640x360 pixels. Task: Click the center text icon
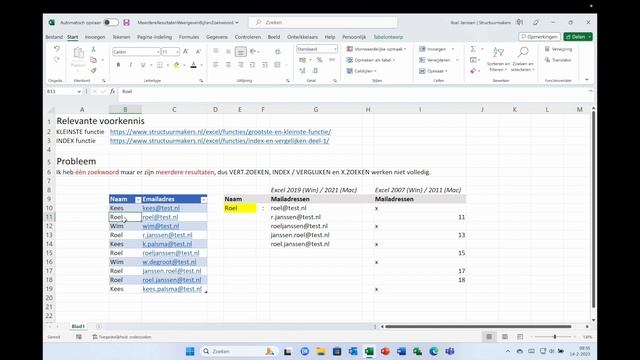coord(228,65)
